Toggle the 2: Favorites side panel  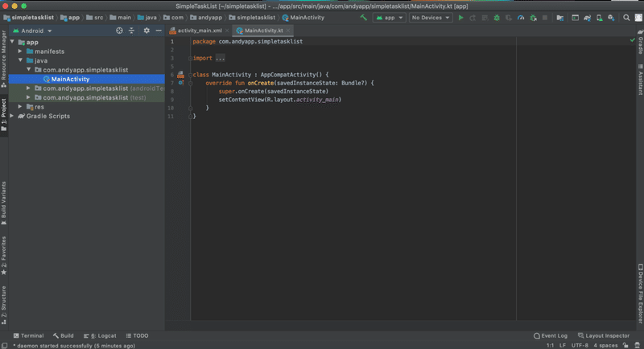(x=4, y=256)
